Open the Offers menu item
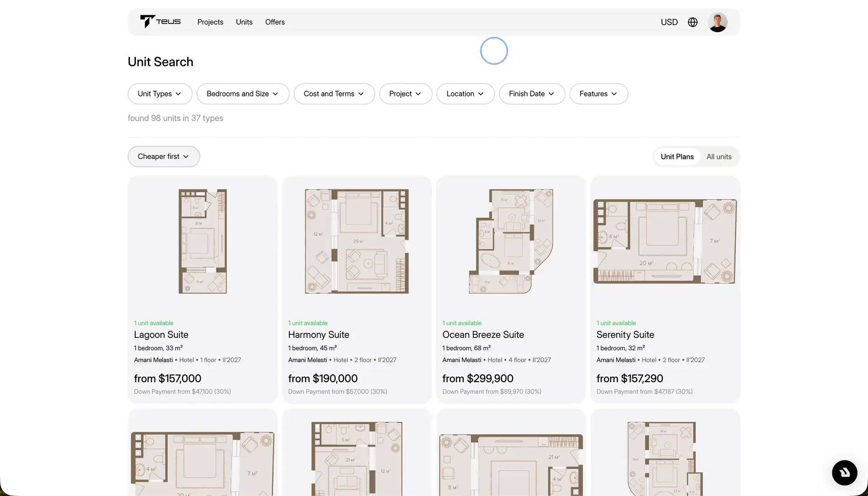868x496 pixels. (275, 22)
